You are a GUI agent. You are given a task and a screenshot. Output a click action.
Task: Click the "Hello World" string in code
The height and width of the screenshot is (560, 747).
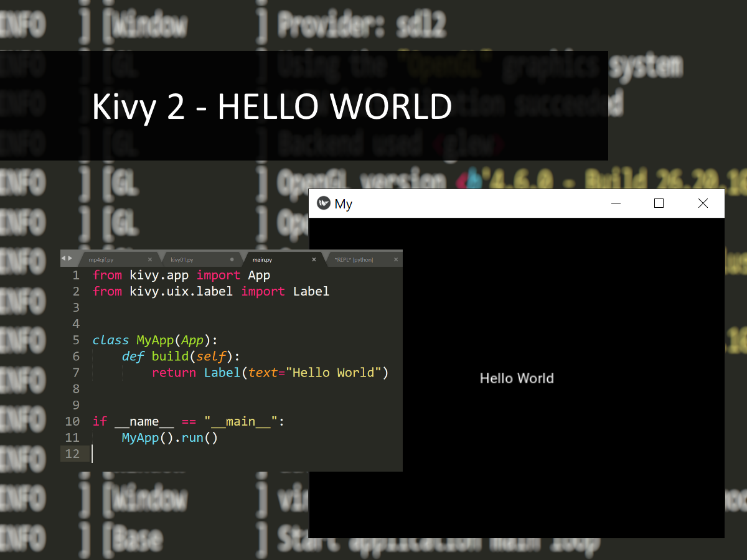click(x=333, y=372)
